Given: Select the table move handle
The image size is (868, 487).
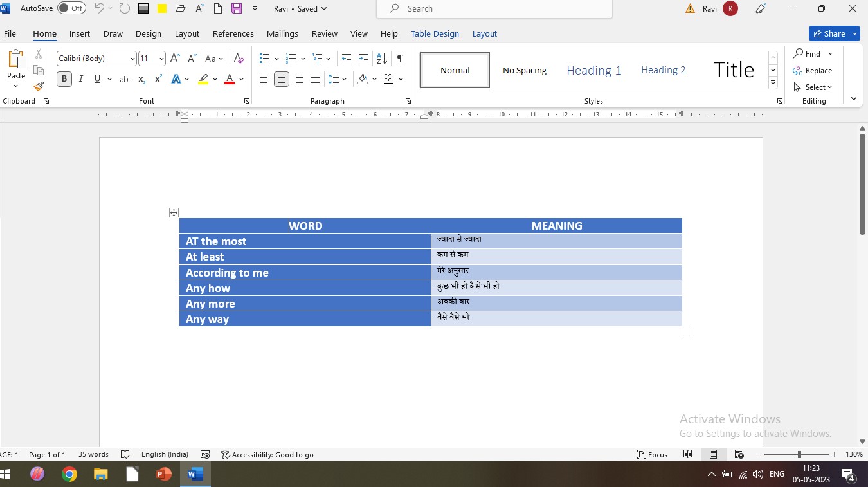Looking at the screenshot, I should [174, 212].
